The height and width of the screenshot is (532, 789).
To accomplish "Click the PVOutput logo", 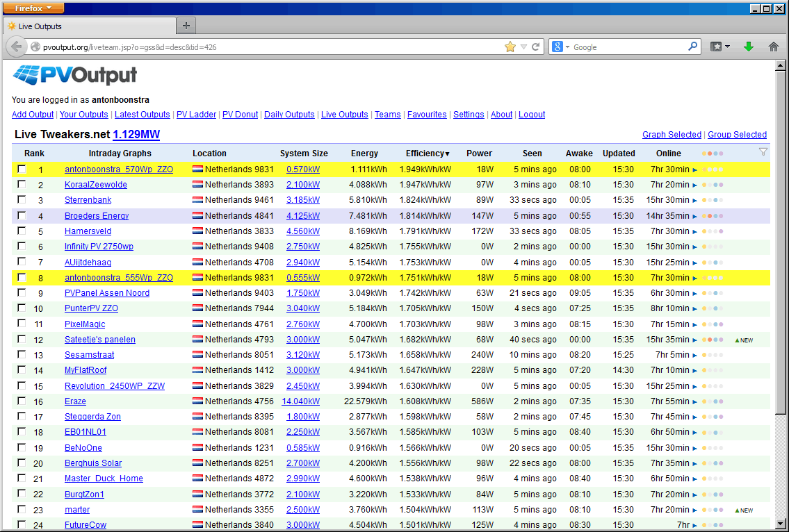I will point(74,75).
